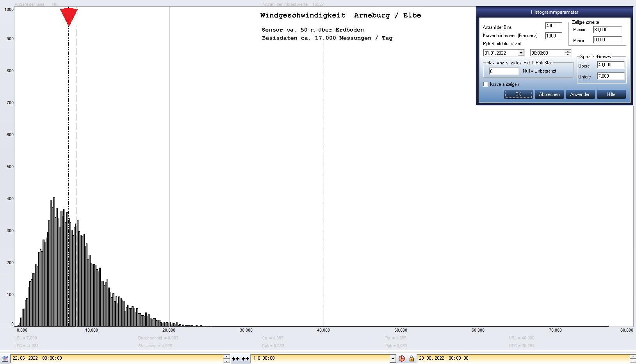
Task: Click the Abbrechen button
Action: click(x=549, y=94)
